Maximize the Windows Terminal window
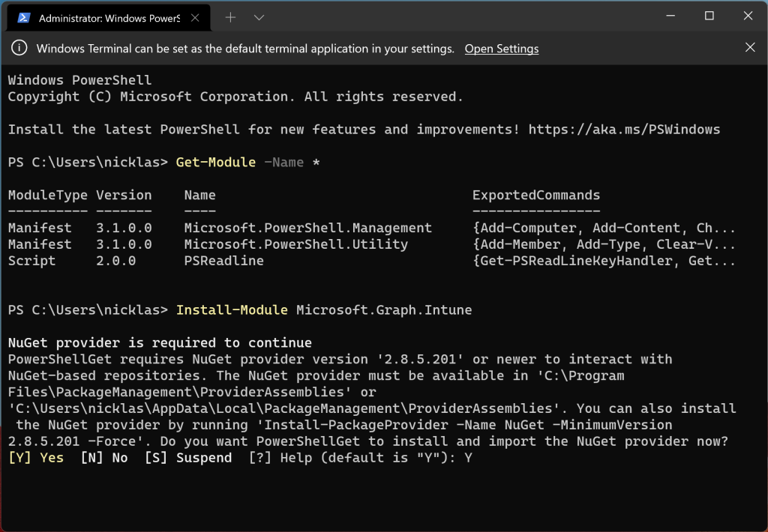This screenshot has height=532, width=768. [708, 15]
